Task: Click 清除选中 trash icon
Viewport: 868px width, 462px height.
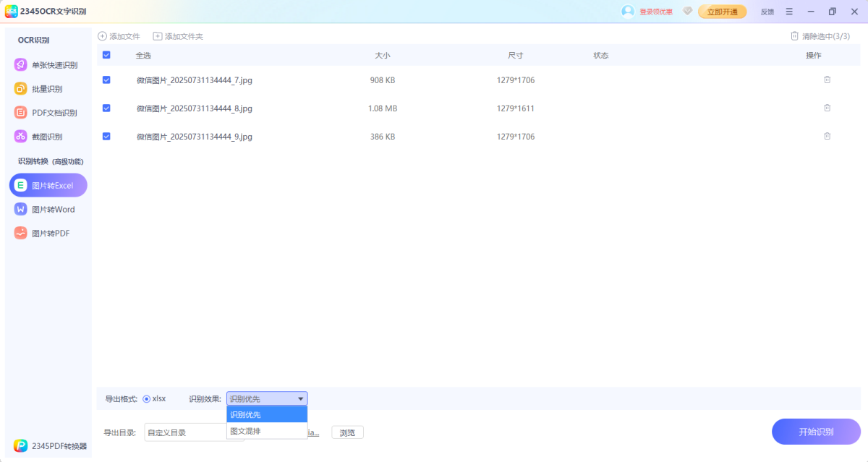Action: click(794, 36)
